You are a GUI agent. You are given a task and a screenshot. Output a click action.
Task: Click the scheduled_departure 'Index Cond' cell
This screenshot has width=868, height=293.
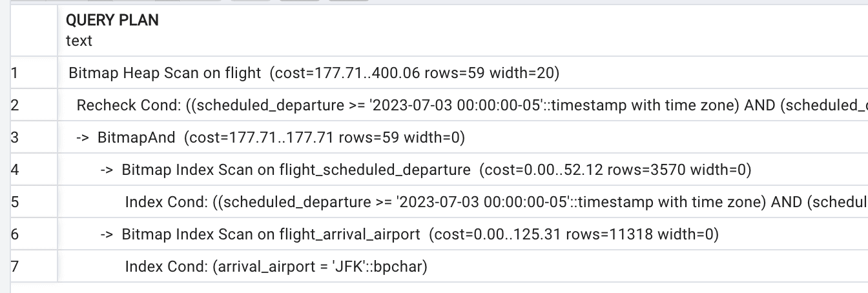(491, 202)
